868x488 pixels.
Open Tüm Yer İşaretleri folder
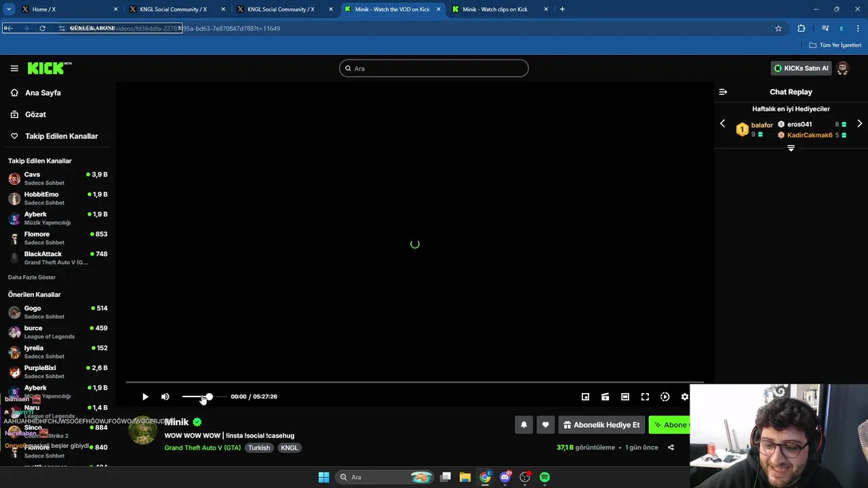(835, 45)
